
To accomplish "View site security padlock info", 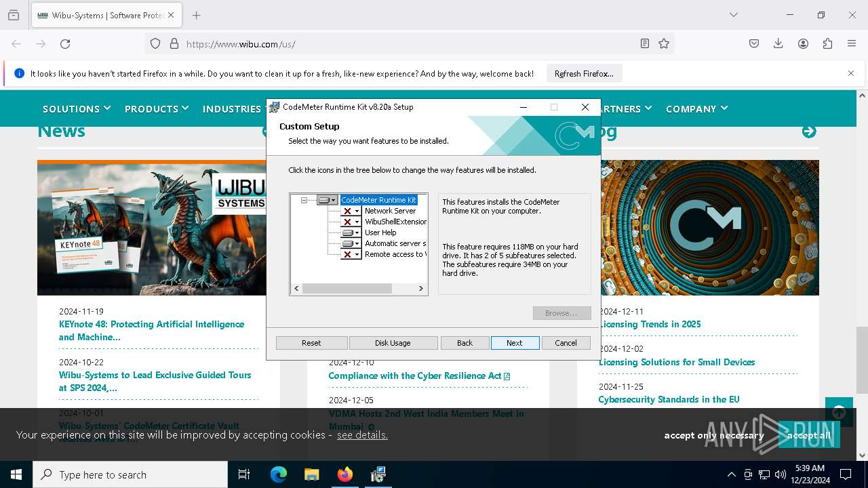I will [174, 43].
